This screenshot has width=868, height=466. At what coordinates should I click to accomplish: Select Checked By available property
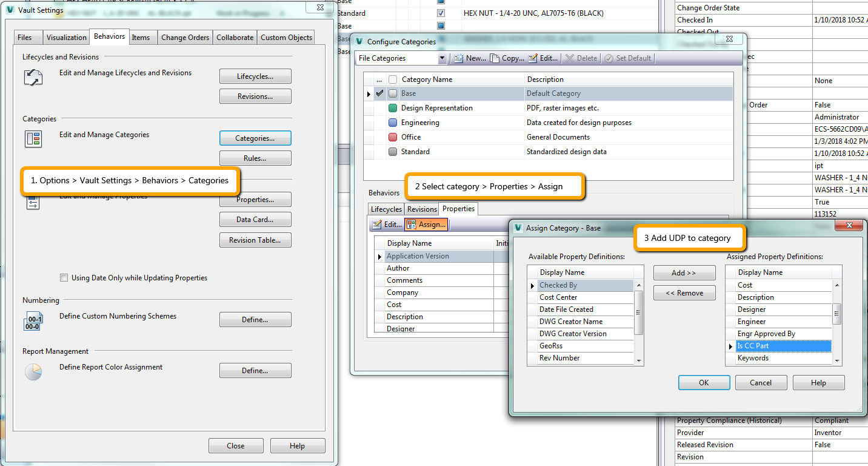pos(586,285)
